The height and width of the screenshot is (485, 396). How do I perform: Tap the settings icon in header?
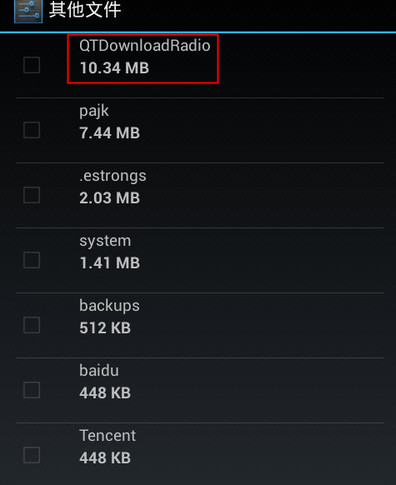pyautogui.click(x=28, y=11)
